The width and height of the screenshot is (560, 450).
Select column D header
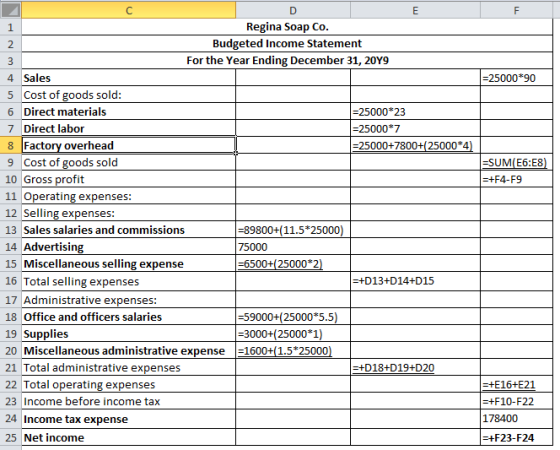(293, 10)
